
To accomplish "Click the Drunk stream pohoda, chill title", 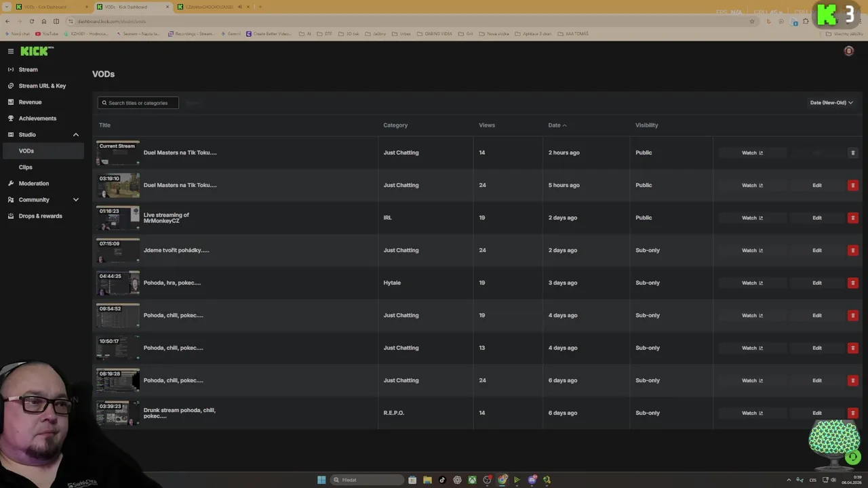I will 180,413.
